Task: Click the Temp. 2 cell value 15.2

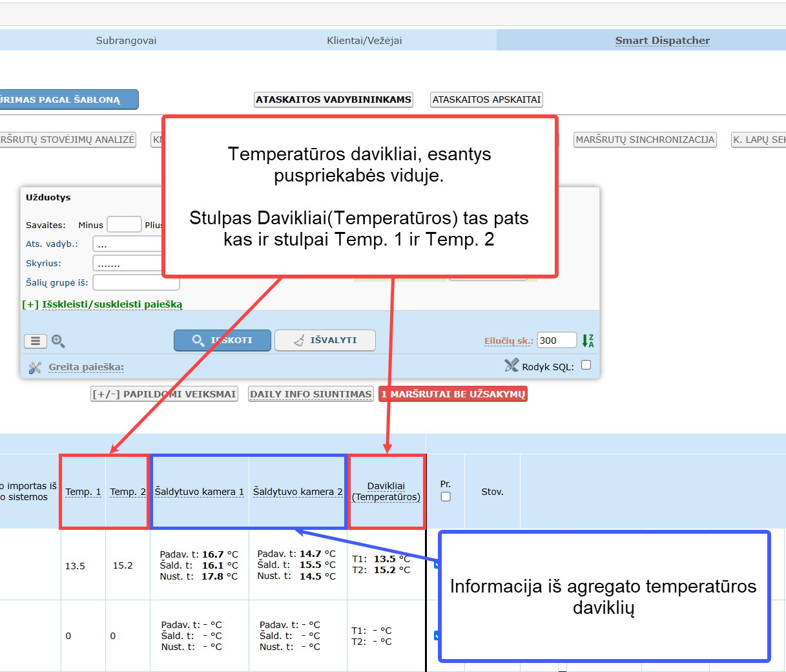Action: click(123, 566)
